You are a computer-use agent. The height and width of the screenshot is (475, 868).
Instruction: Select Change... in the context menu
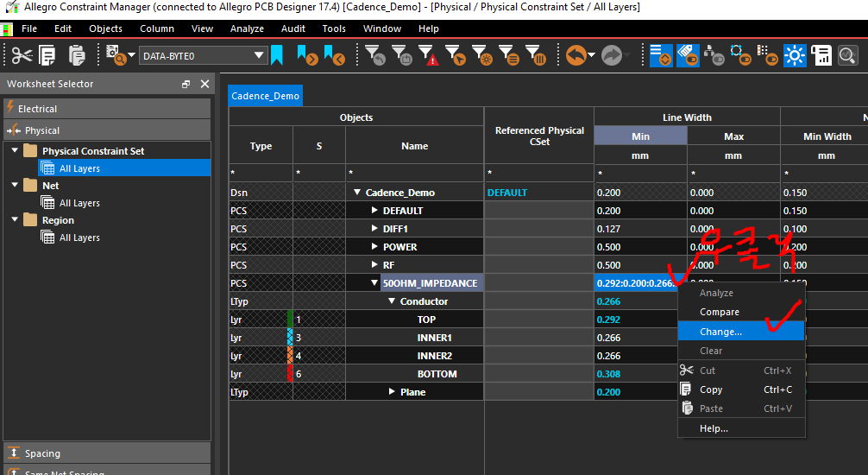pos(740,332)
